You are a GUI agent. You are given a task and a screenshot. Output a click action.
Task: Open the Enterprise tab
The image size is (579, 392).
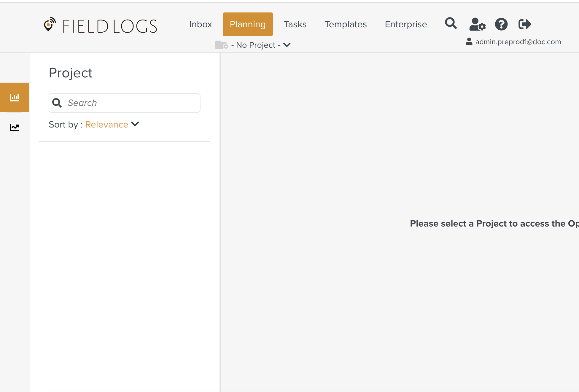[406, 24]
